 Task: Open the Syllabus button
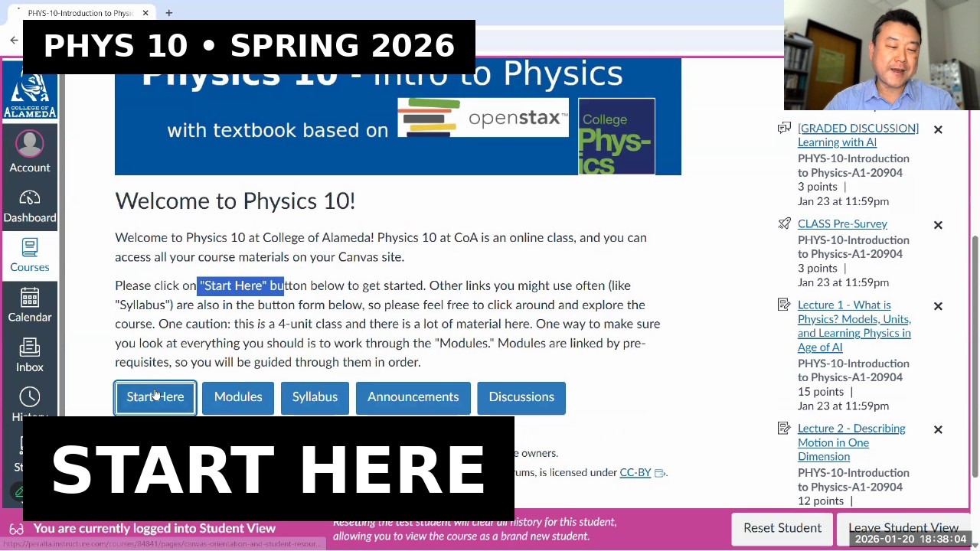click(315, 397)
